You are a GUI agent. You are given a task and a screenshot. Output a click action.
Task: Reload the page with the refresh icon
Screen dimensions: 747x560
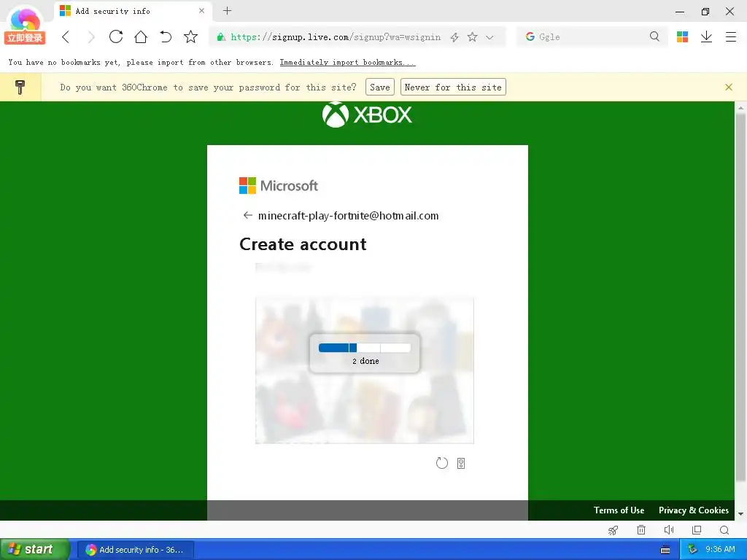point(116,36)
